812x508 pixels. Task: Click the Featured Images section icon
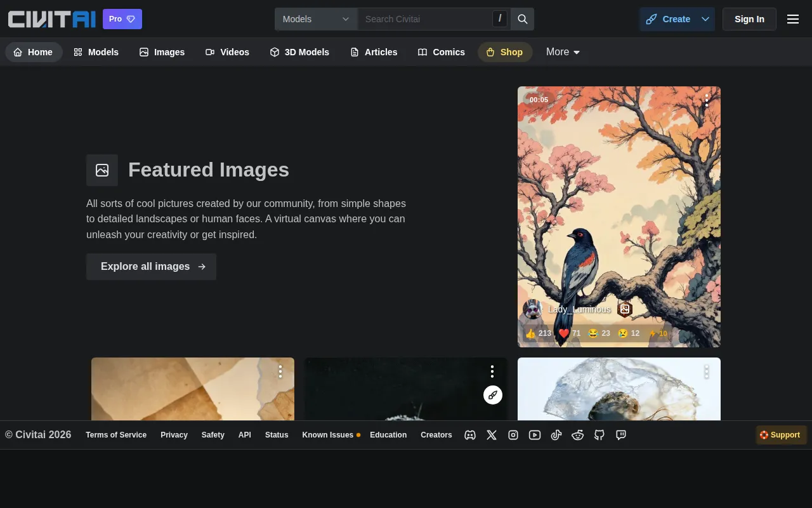[x=102, y=170]
